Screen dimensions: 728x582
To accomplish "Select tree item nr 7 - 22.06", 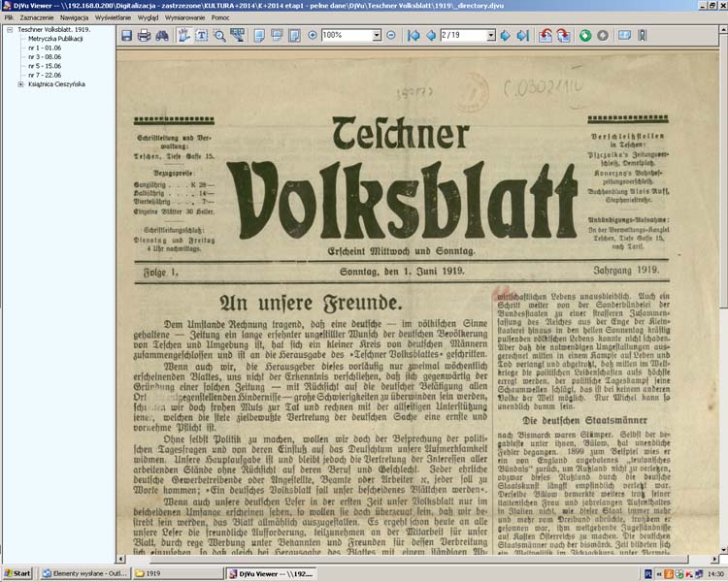I will pyautogui.click(x=45, y=76).
